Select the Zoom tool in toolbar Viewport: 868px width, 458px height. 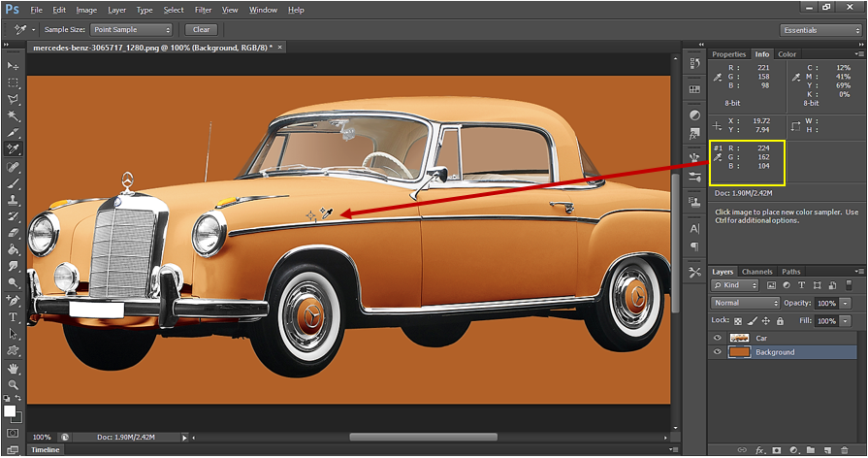(x=14, y=385)
